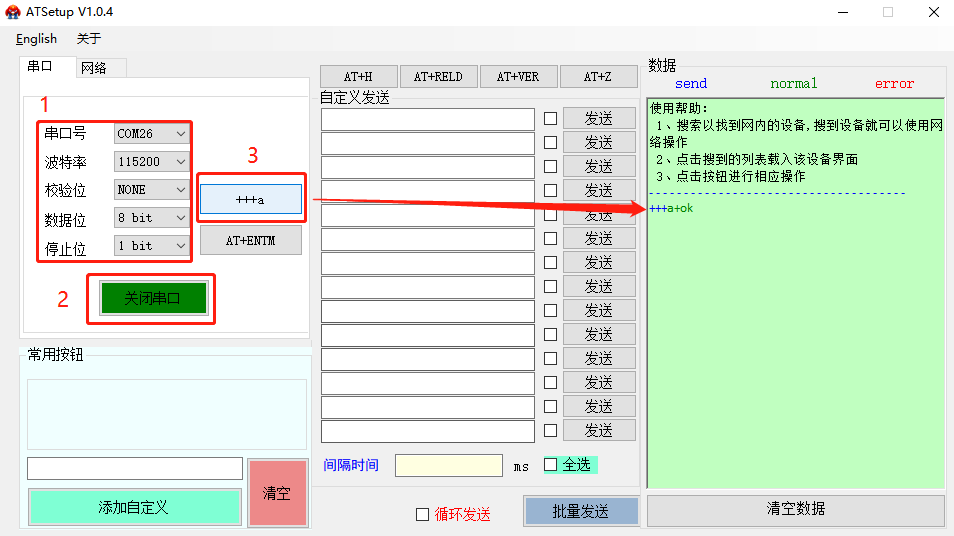
Task: Switch to the 网络 tab
Action: pos(94,68)
